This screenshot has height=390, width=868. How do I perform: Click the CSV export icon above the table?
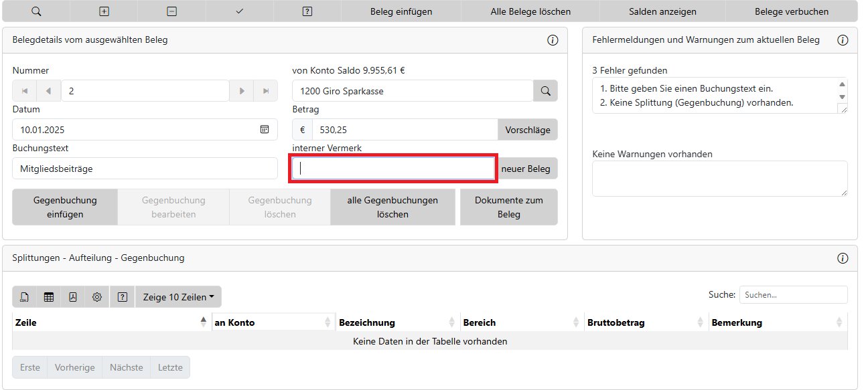coord(25,297)
